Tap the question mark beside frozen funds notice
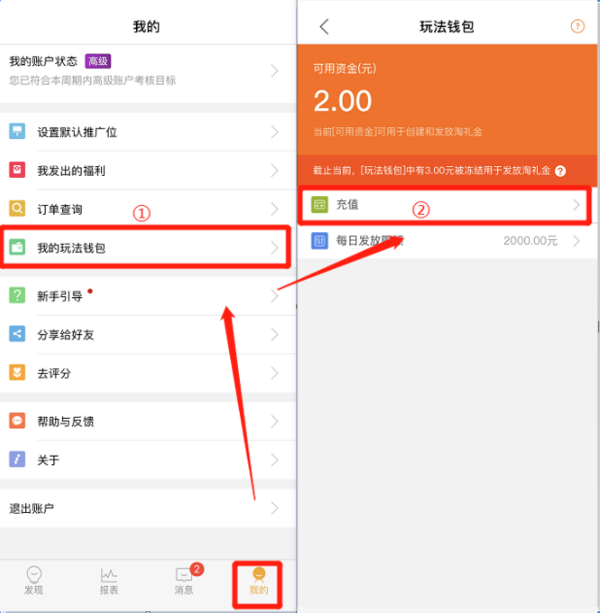This screenshot has height=613, width=600. pos(560,171)
